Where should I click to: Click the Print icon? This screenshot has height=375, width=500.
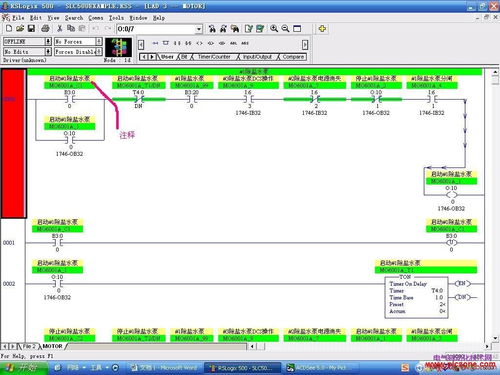45,29
